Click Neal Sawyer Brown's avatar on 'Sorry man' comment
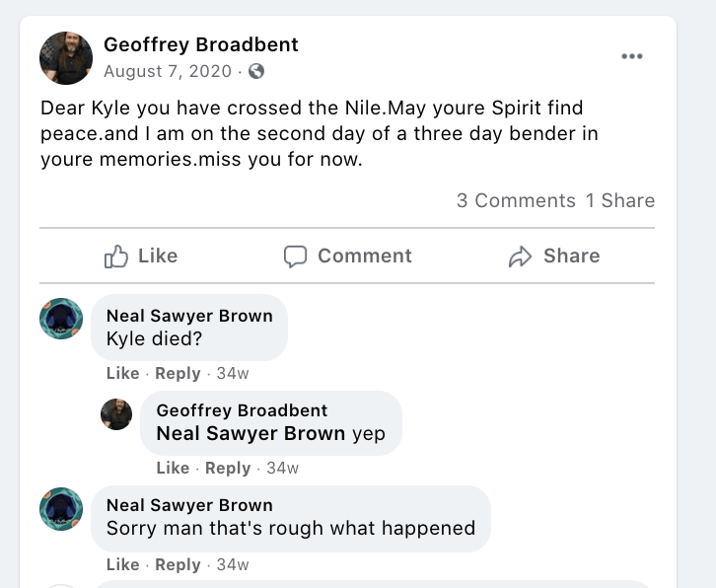Image resolution: width=716 pixels, height=588 pixels. [60, 508]
